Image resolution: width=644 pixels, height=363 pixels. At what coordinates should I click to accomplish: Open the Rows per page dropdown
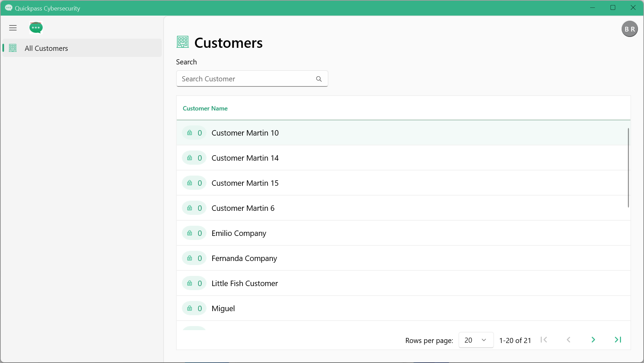pos(476,340)
